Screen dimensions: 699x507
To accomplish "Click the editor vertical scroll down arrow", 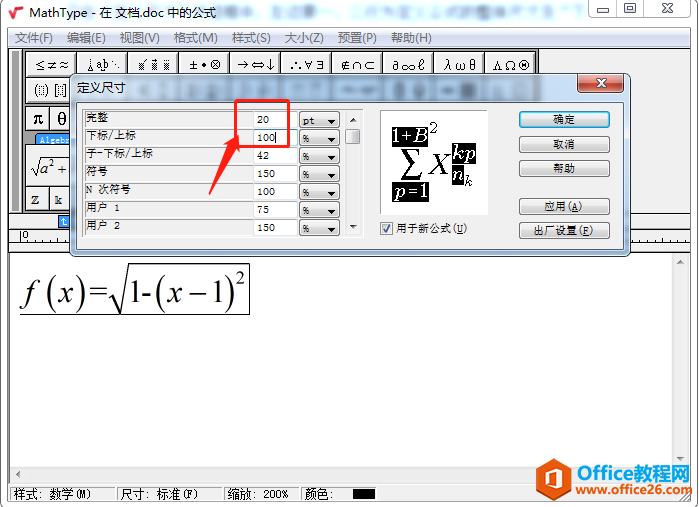I will coord(680,459).
